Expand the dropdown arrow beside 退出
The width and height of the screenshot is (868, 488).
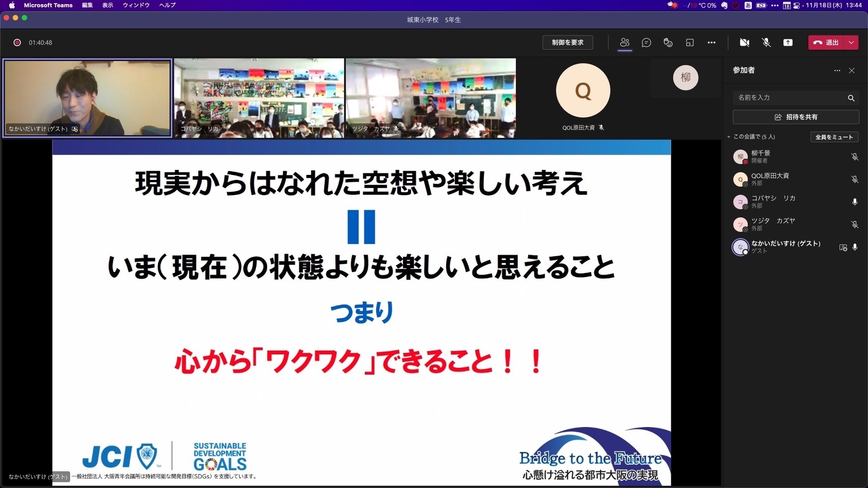[x=851, y=43]
